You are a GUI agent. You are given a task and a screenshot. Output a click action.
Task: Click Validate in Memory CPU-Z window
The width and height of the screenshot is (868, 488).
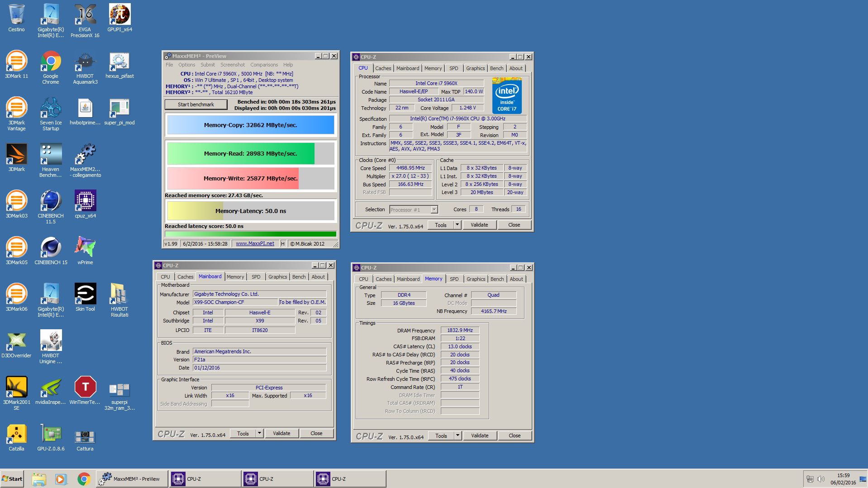click(480, 436)
